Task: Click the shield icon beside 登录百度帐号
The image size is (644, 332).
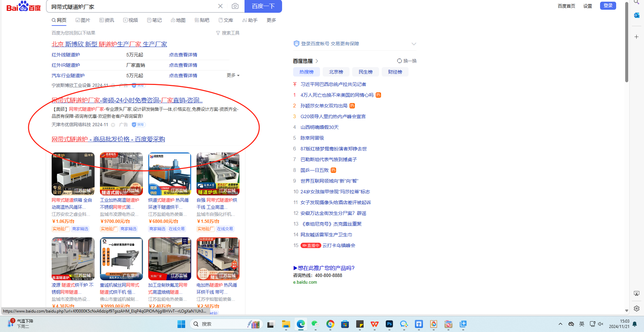Action: click(x=296, y=44)
